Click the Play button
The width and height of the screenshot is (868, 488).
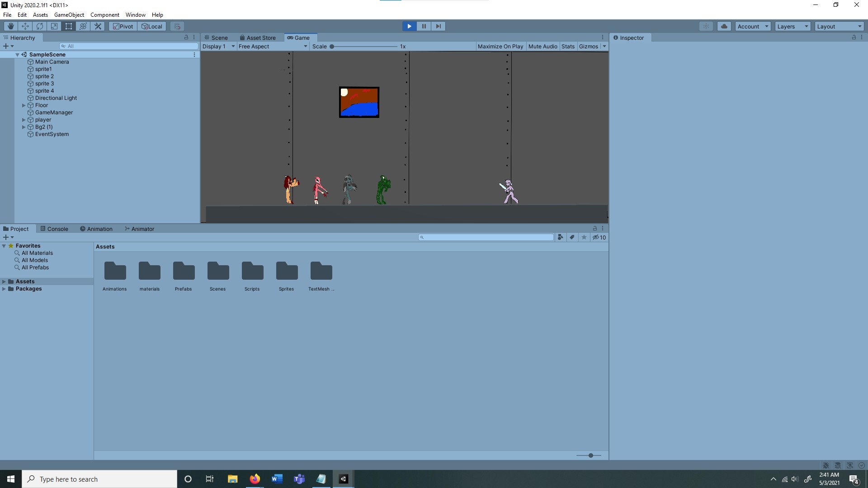(x=409, y=26)
